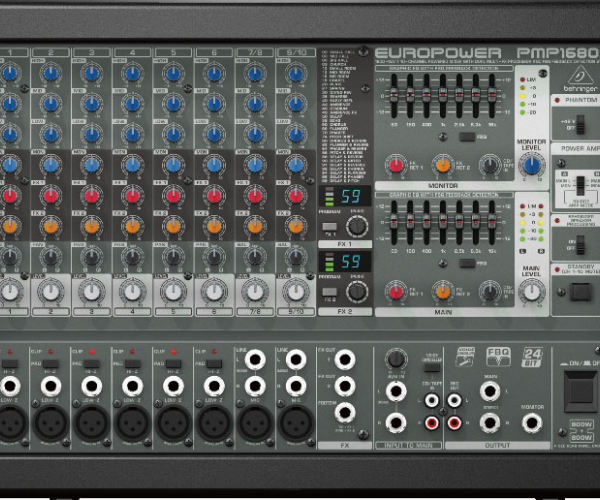Click channel 2 HI-Z jack input
The image size is (600, 500).
(51, 386)
